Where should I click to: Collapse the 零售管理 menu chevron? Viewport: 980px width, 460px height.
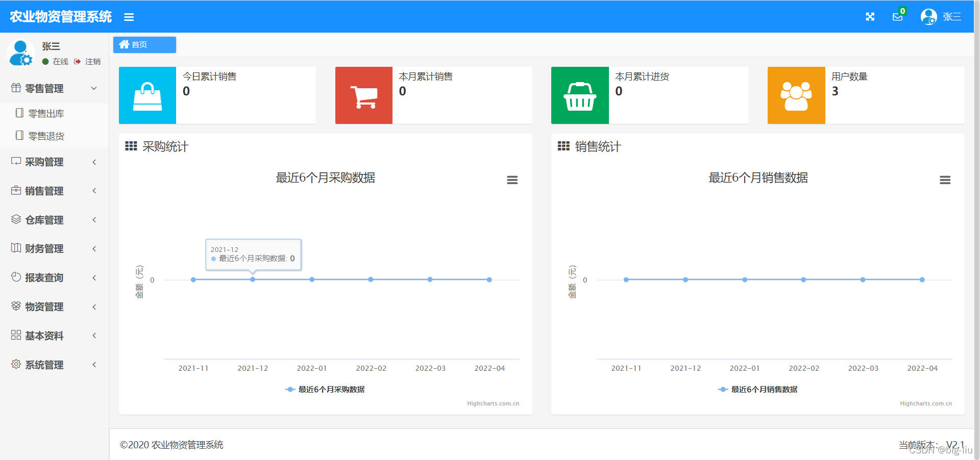pos(94,88)
